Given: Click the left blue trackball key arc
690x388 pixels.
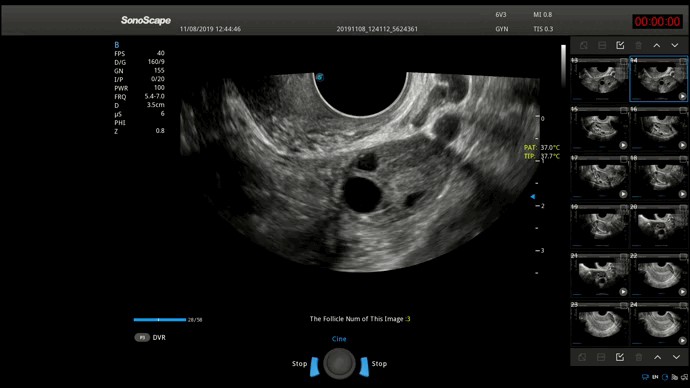Looking at the screenshot, I should click(315, 366).
